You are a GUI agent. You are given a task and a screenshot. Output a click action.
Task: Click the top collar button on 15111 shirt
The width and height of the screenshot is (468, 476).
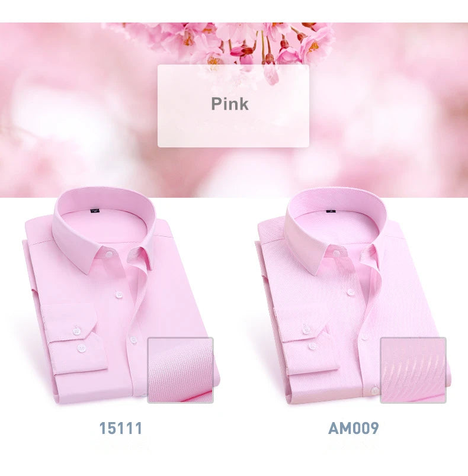[108, 254]
